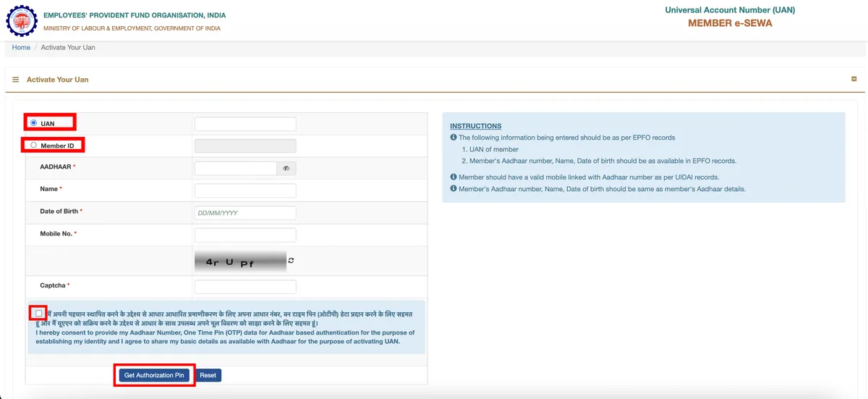Image resolution: width=868 pixels, height=399 pixels.
Task: Focus the Name input field
Action: [x=245, y=190]
